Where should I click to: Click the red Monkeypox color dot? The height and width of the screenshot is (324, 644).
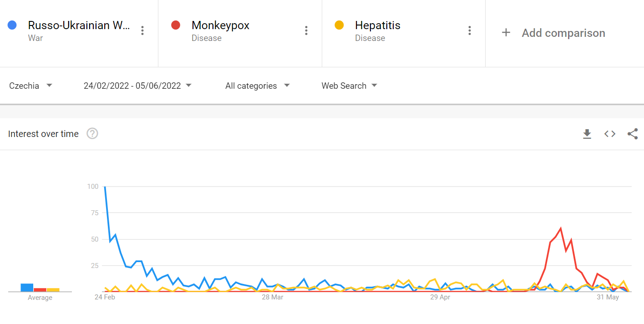point(176,25)
